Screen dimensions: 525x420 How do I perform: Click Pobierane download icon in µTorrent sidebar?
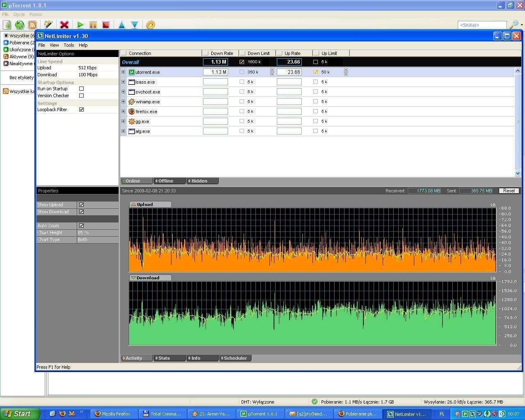coord(6,43)
